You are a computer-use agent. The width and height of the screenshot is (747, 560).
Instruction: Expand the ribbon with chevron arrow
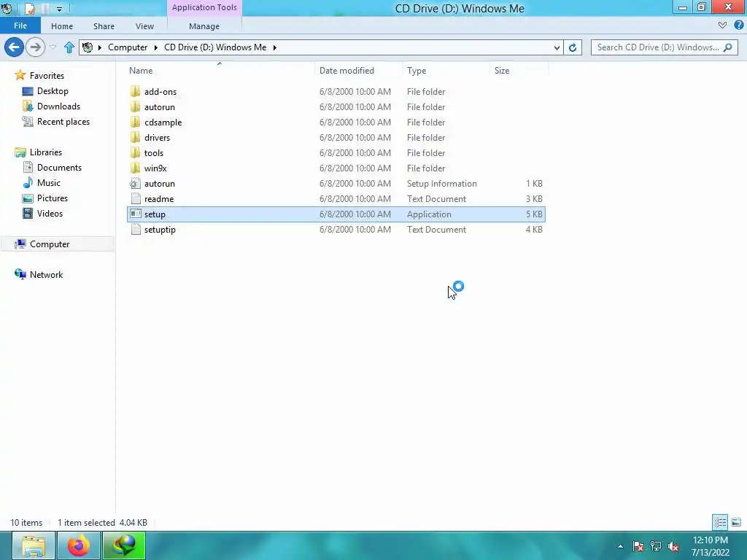pyautogui.click(x=722, y=26)
